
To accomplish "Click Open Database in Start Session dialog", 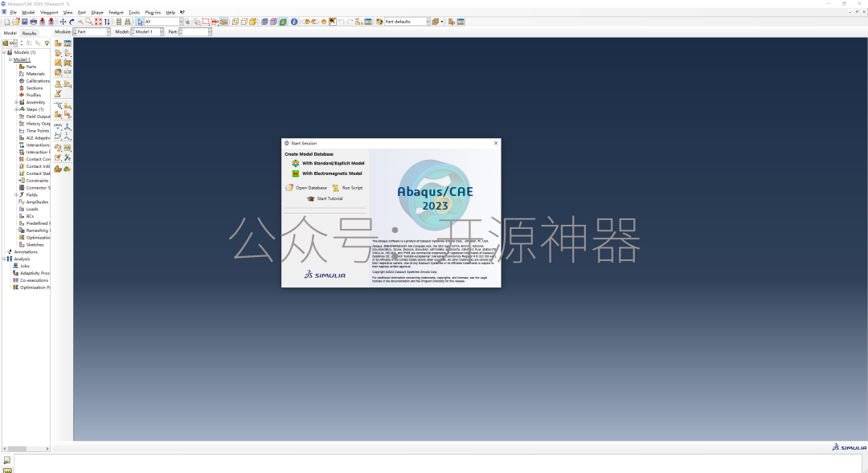I will 306,188.
